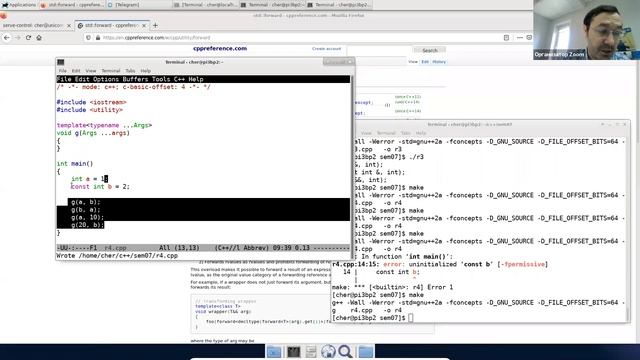Go to Firefox home page icon
This screenshot has height=360, width=640.
click(x=39, y=38)
